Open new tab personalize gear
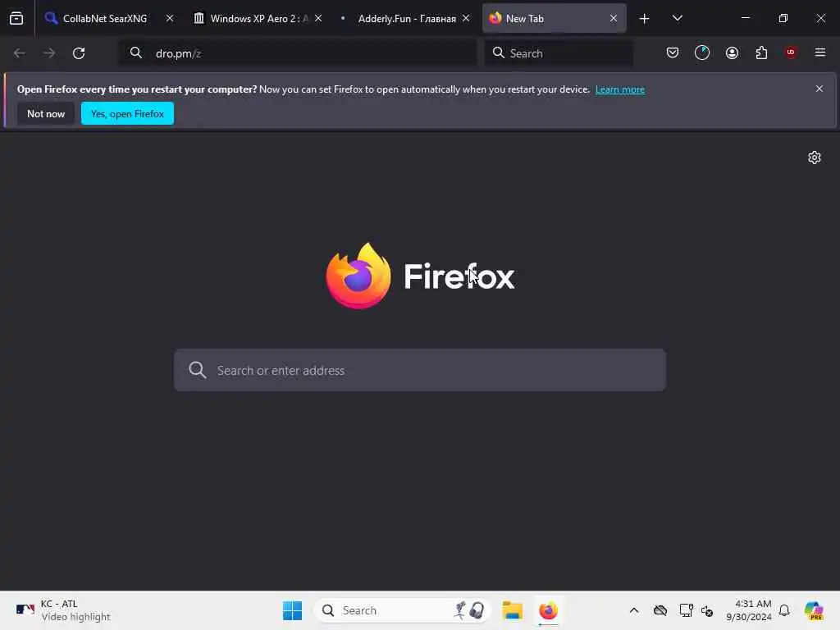The height and width of the screenshot is (630, 840). 815,157
